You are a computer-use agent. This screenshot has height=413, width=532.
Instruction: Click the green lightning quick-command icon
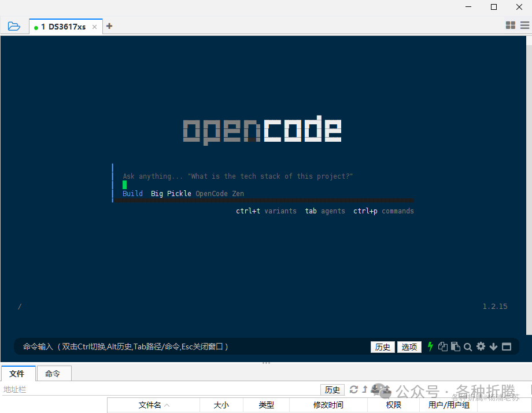(x=430, y=346)
